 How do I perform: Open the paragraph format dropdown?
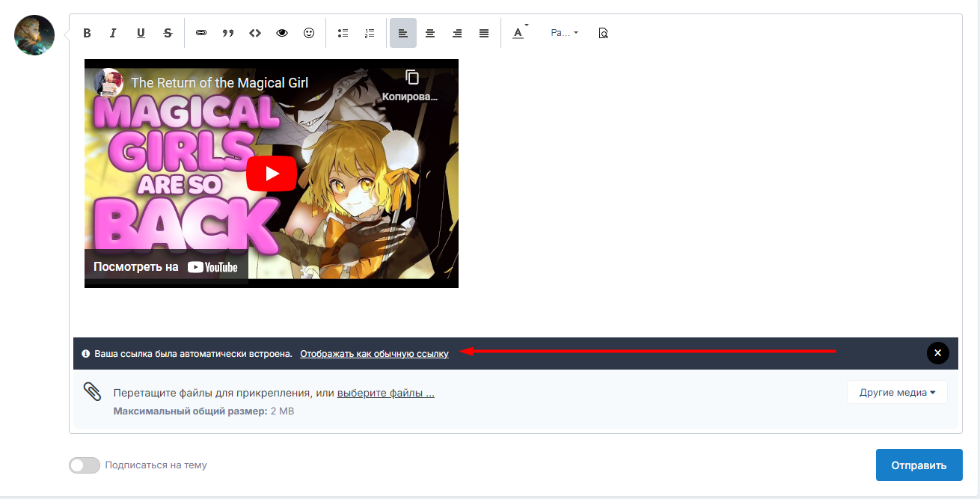pyautogui.click(x=563, y=32)
